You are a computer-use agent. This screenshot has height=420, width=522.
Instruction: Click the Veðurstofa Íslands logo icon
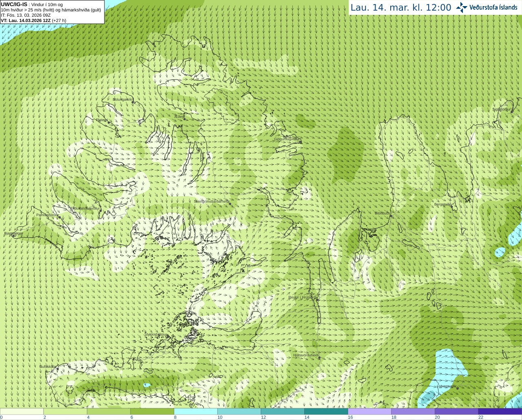click(461, 7)
